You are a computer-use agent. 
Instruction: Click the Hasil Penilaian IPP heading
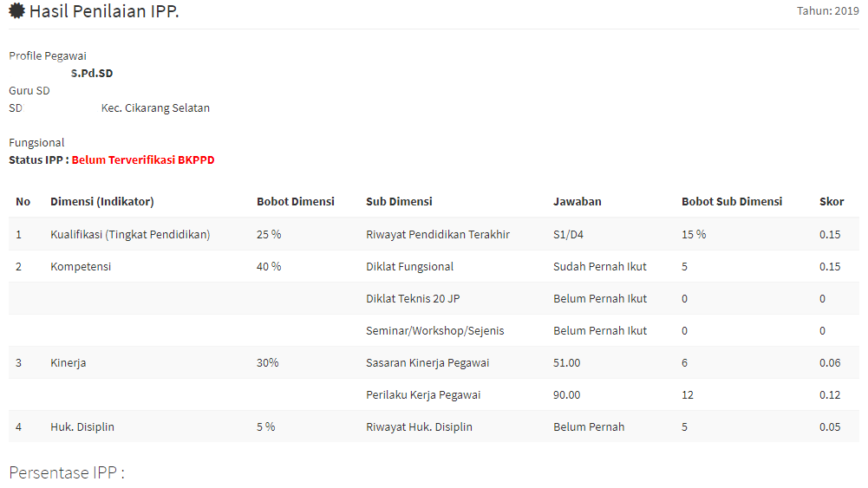click(104, 12)
